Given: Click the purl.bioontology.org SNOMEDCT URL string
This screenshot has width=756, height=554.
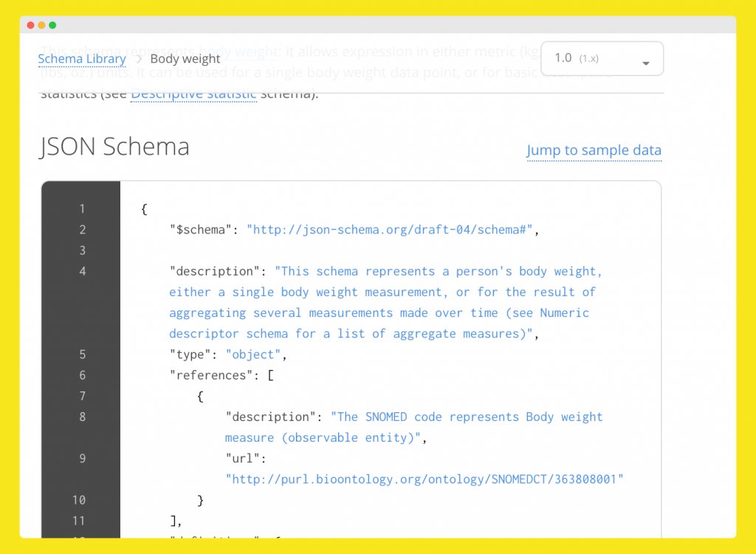Looking at the screenshot, I should click(425, 479).
